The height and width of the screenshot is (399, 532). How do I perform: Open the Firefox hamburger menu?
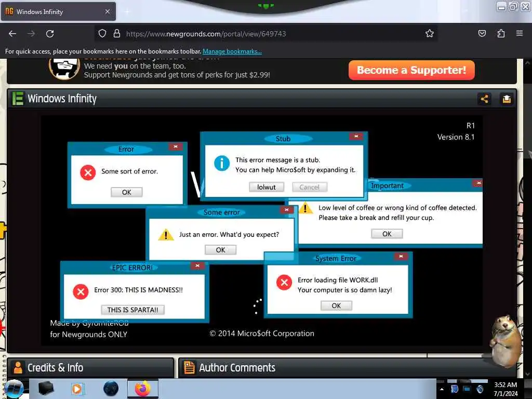[520, 33]
